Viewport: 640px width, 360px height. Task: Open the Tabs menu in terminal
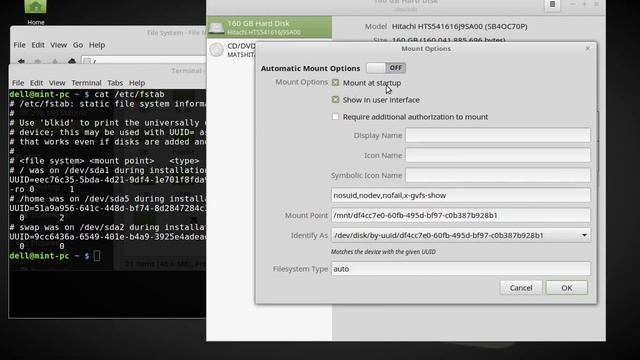(115, 83)
